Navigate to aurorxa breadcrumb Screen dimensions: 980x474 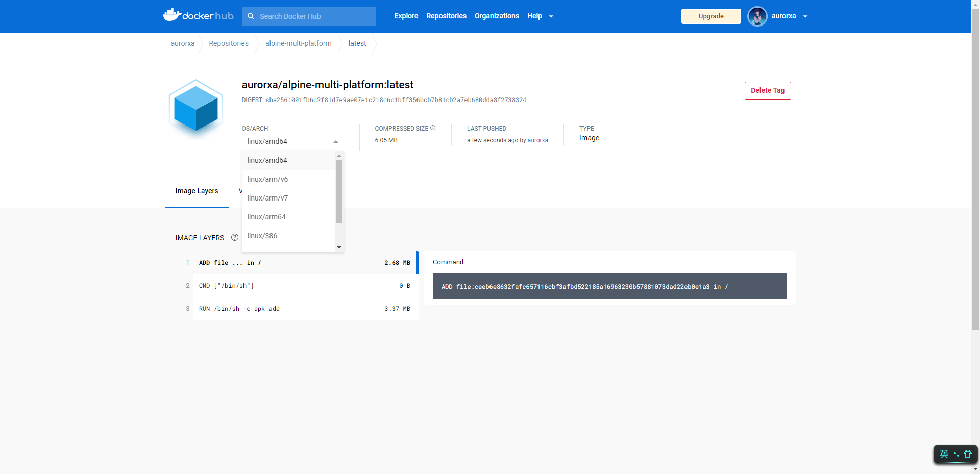click(183, 43)
